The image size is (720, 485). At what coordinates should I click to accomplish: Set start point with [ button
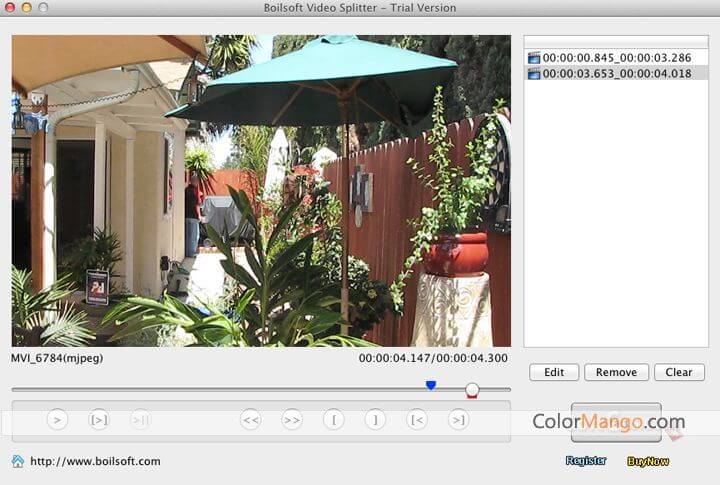coord(334,420)
